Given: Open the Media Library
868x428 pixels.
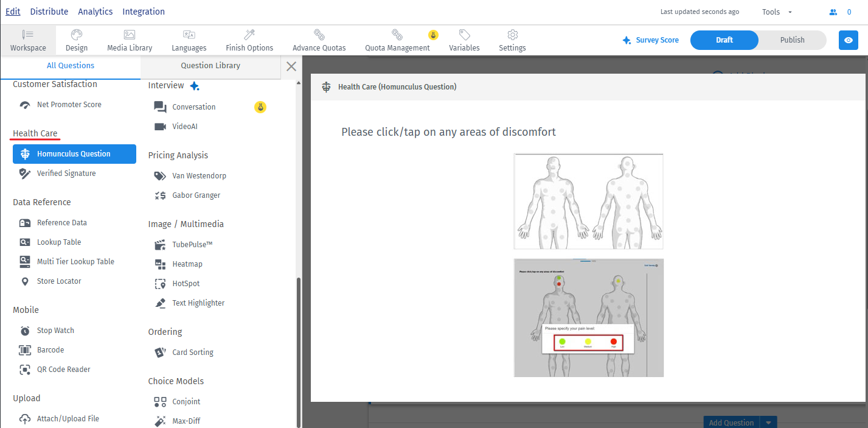Looking at the screenshot, I should point(130,40).
